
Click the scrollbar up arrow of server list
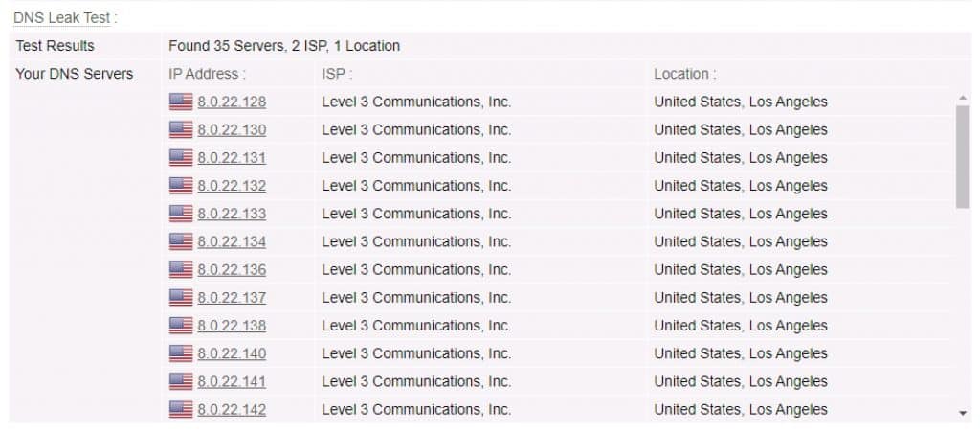tap(963, 98)
